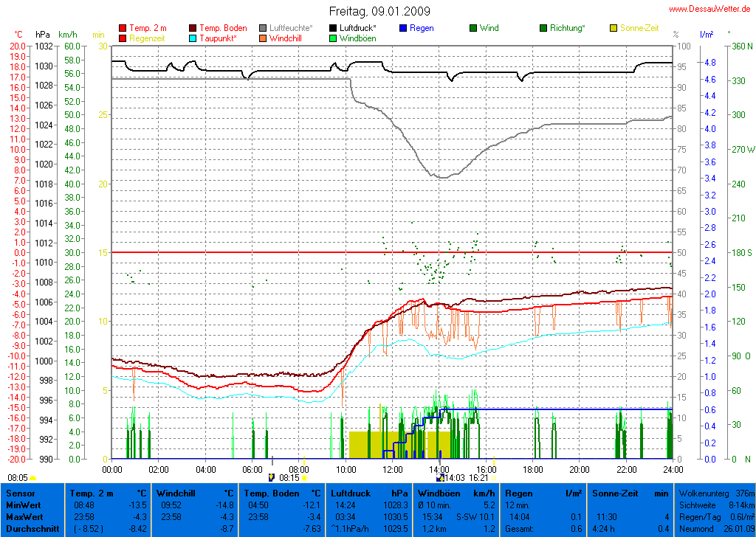Click the 12:00 time axis label
Screen dimensions: 756x537
pyautogui.click(x=393, y=468)
